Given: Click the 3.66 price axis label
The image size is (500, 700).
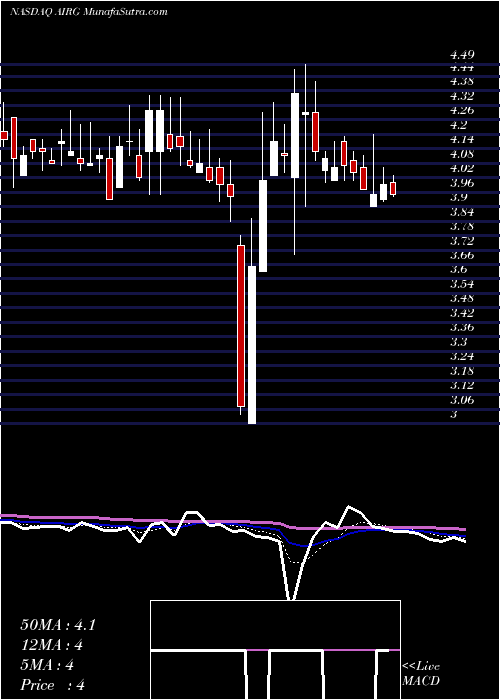Looking at the screenshot, I should [x=462, y=255].
